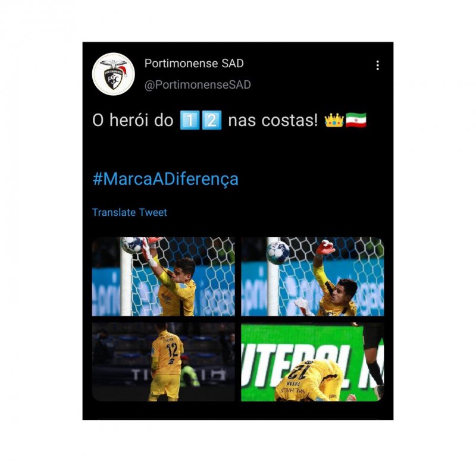Click the words 'nas costas!' in tweet
The width and height of the screenshot is (476, 462).
(273, 120)
